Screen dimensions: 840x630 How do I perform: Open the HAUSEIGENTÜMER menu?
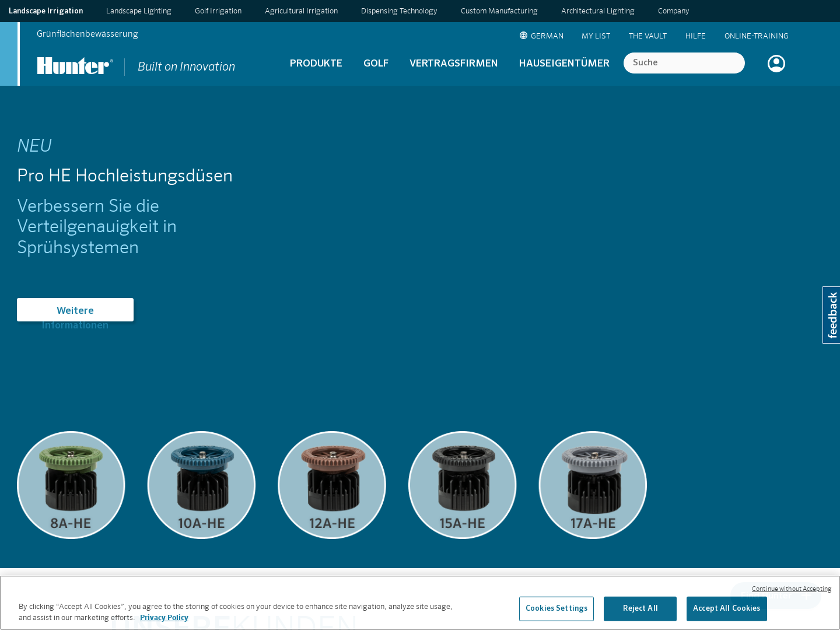coord(564,63)
